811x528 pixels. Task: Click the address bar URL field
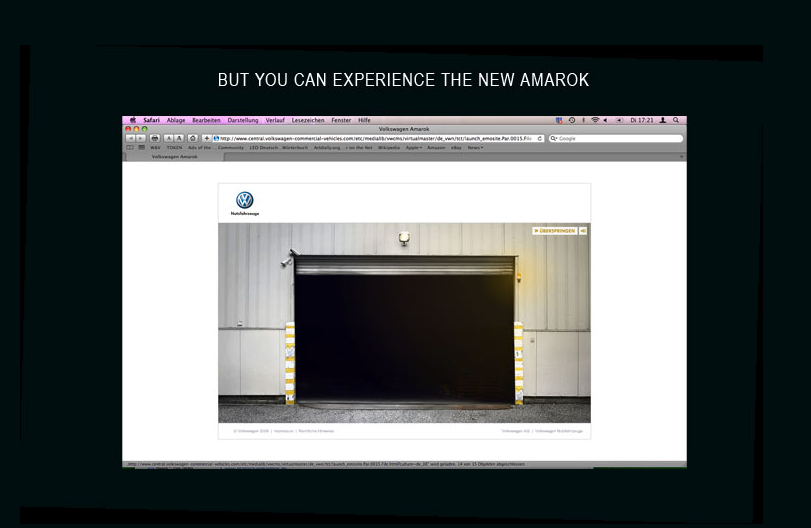pos(378,139)
